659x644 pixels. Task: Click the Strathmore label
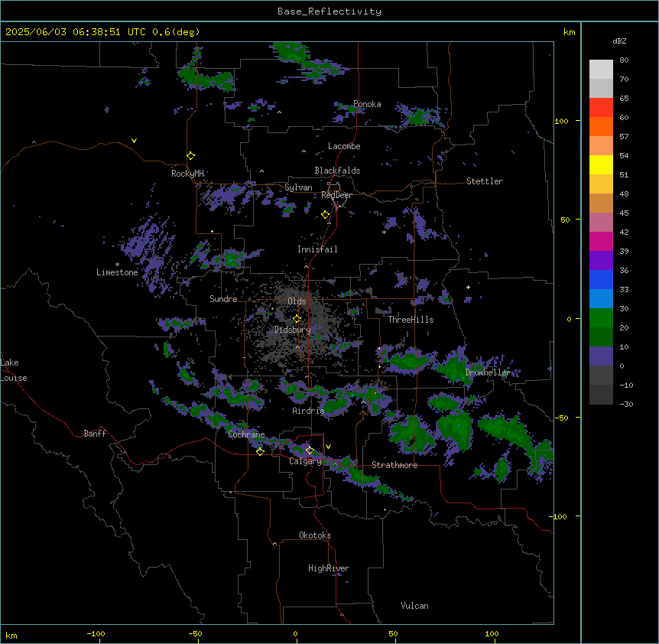point(394,465)
